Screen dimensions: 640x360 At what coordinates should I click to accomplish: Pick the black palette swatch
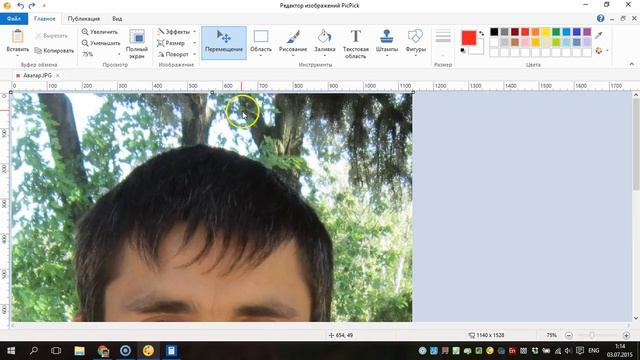pyautogui.click(x=494, y=32)
